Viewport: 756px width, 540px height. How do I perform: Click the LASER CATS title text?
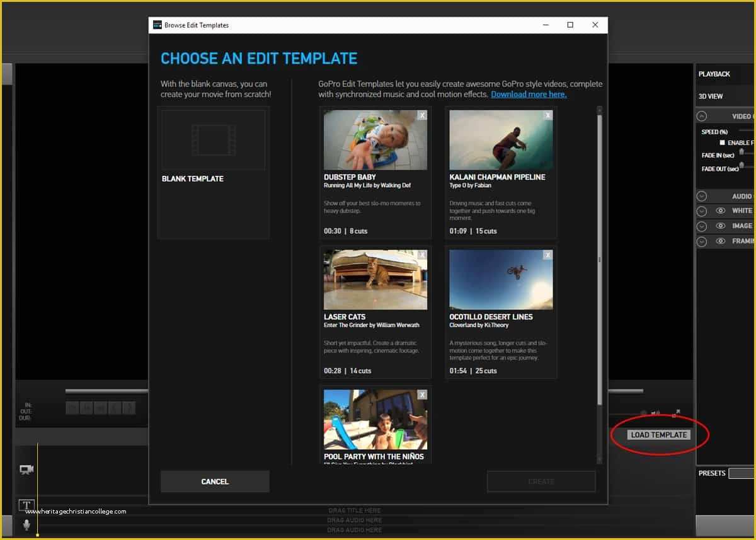[x=345, y=317]
